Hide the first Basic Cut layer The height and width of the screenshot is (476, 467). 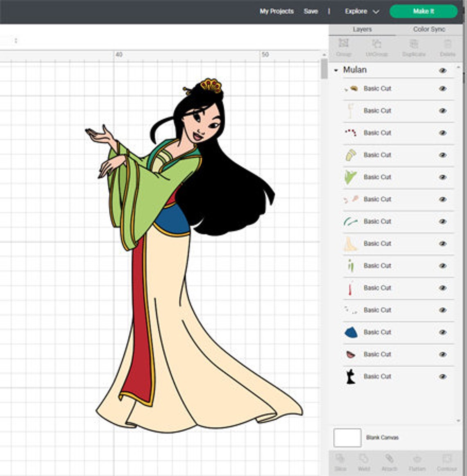[442, 88]
